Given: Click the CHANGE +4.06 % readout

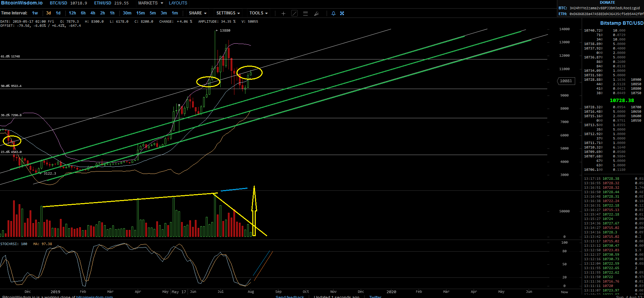Looking at the screenshot, I should click(176, 22).
